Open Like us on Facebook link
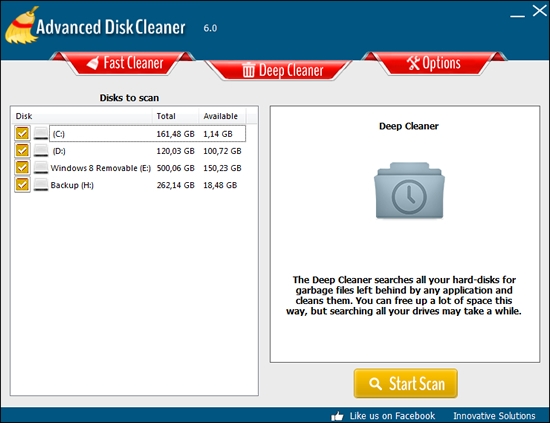The image size is (550, 423). pos(392,416)
